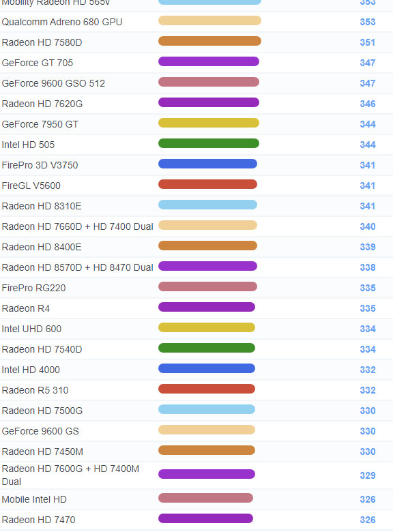The width and height of the screenshot is (393, 532).
Task: Click the Qualcomm Adreno 680 score bar
Action: pos(209,20)
